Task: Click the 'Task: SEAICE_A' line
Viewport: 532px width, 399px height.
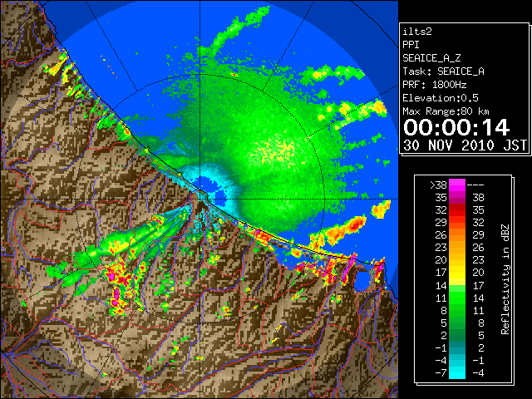Action: coord(443,71)
